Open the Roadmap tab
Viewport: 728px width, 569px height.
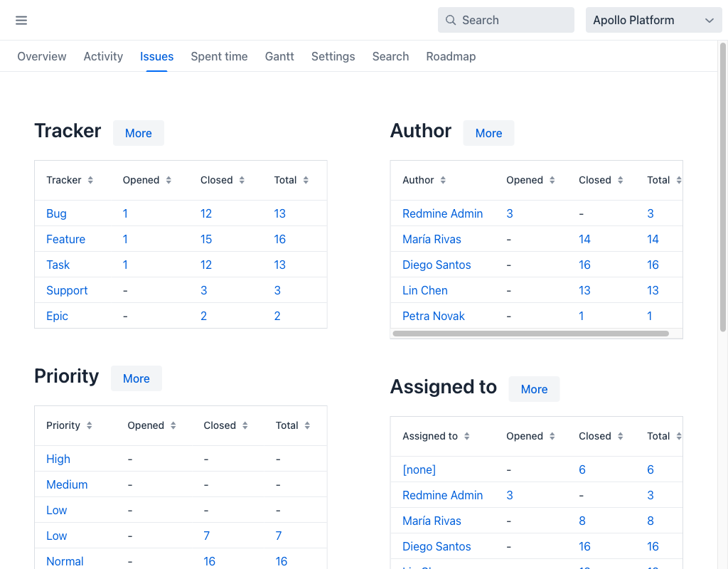click(451, 56)
